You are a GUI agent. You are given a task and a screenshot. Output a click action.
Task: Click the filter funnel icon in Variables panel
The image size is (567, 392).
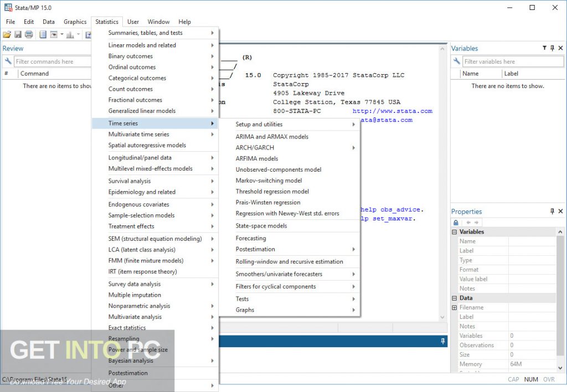[544, 48]
